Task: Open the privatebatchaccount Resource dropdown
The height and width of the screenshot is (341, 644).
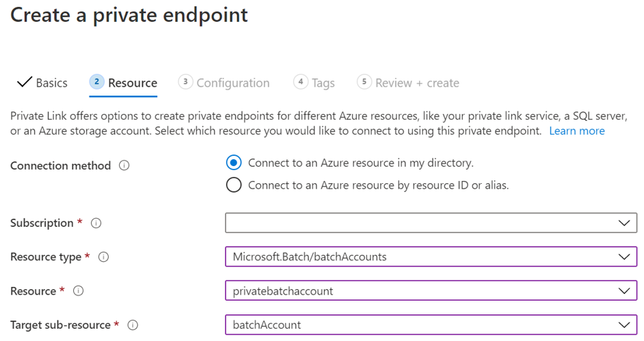Action: 431,291
